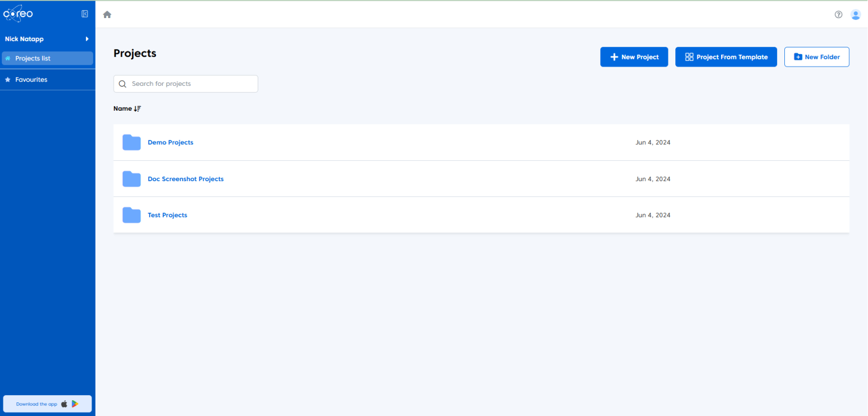This screenshot has width=868, height=416.
Task: Click the search magnifier icon
Action: pyautogui.click(x=123, y=84)
